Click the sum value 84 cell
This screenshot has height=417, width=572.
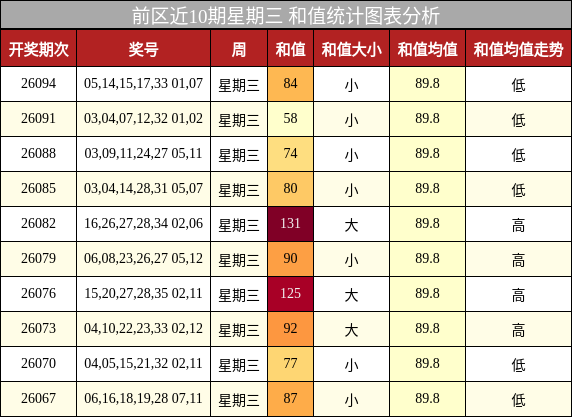(x=290, y=84)
